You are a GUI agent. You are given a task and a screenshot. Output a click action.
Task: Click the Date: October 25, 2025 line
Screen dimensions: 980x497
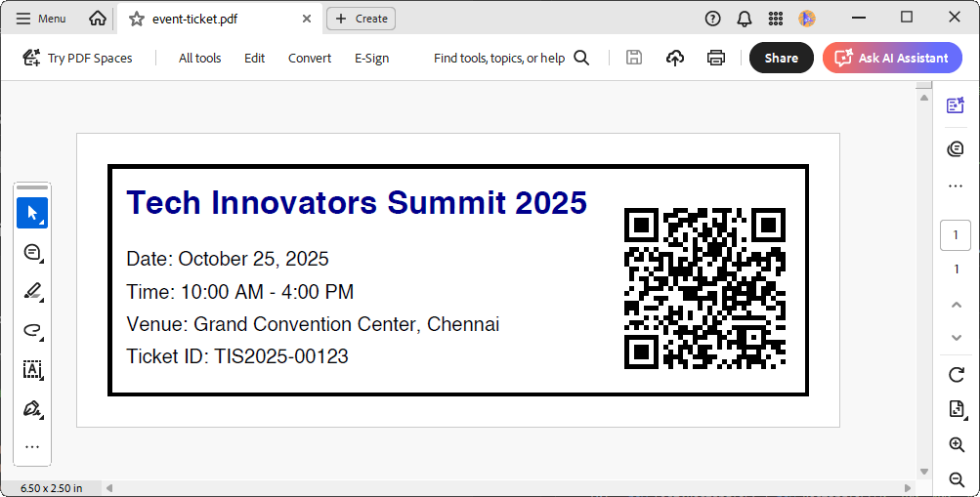228,259
